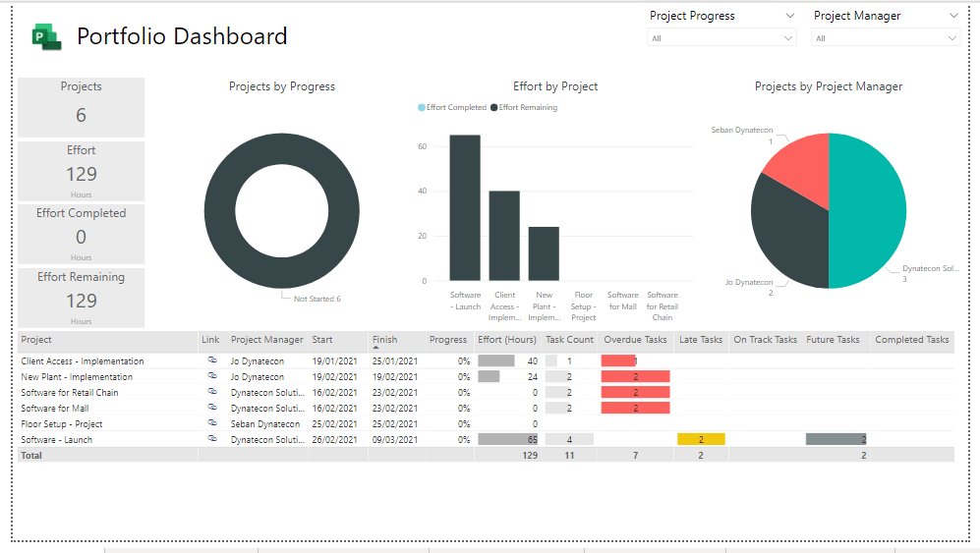Click the Microsoft Project logo icon

46,37
